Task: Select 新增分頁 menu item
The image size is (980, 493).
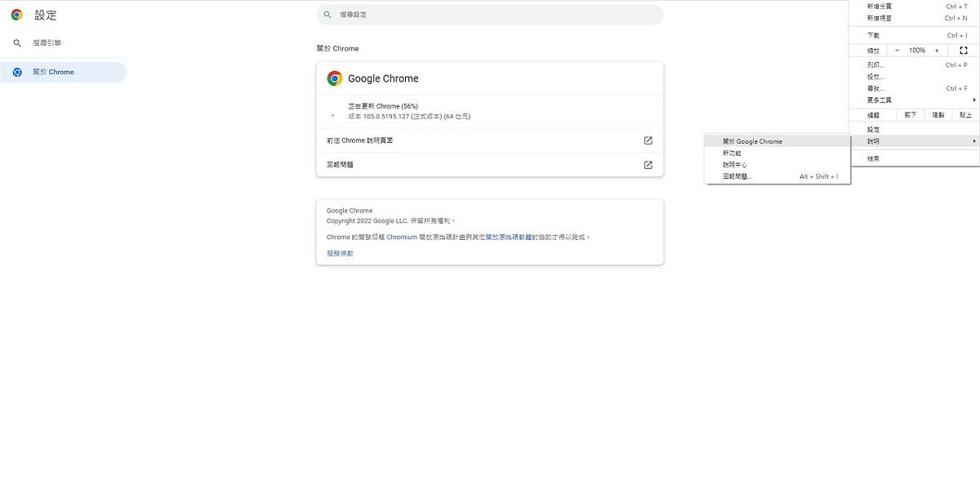Action: click(914, 7)
